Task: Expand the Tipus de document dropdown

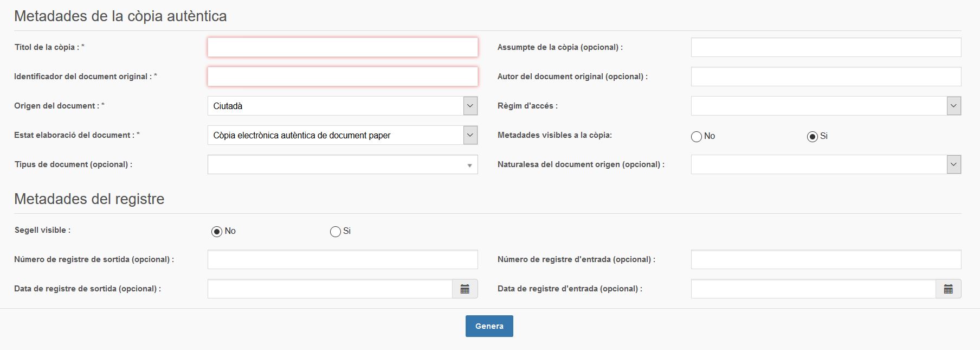Action: coord(469,165)
